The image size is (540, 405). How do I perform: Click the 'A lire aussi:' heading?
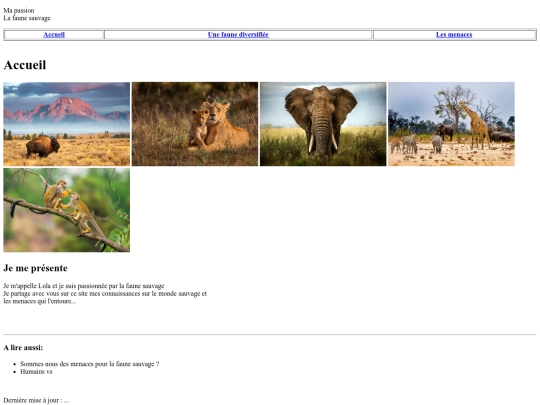[23, 348]
